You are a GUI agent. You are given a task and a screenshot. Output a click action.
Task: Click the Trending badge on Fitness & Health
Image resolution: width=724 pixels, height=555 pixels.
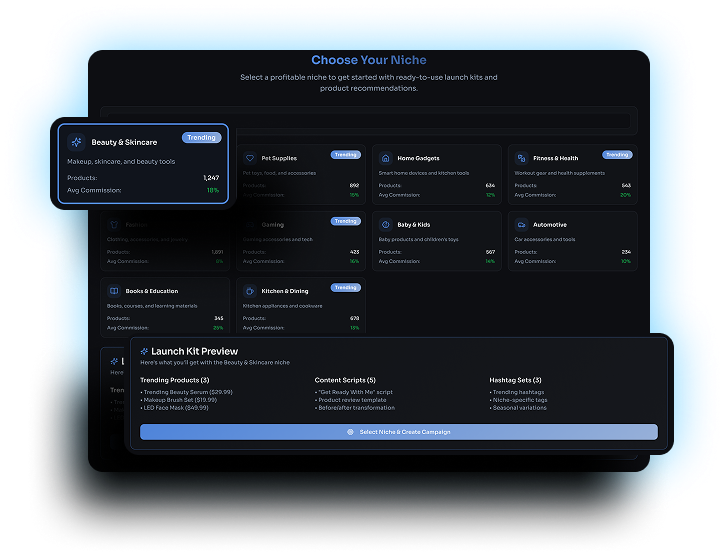coord(617,155)
